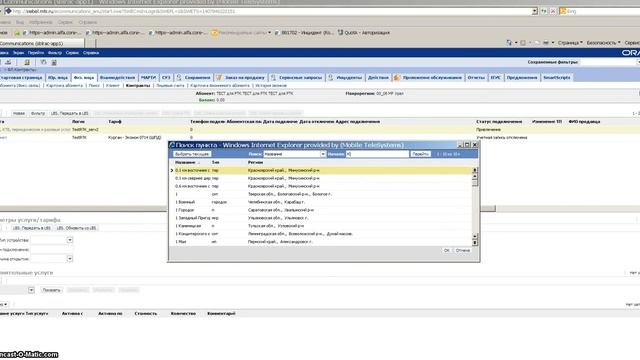Click Выбрать текущие in Поиск пункта dialog
Screen dimensions: 640x360
click(192, 154)
